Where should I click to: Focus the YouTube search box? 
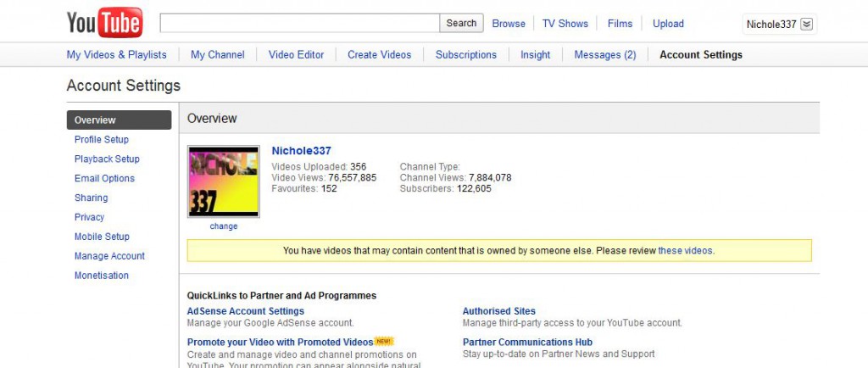point(299,23)
